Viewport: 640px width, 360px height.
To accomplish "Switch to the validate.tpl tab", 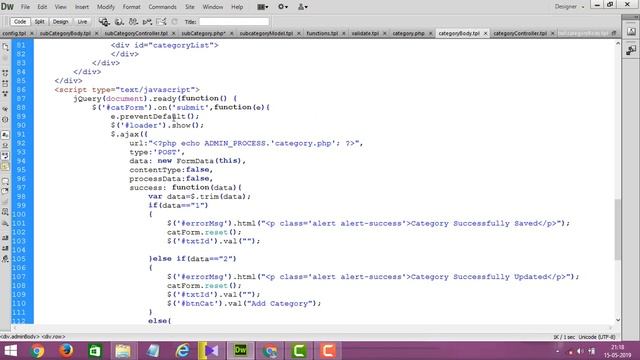I will [365, 33].
